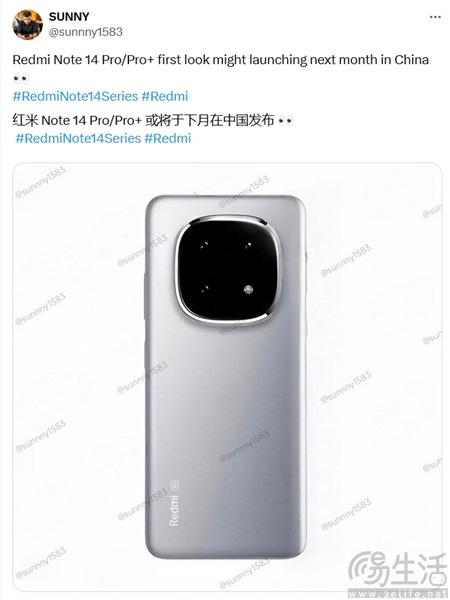450x600 pixels.
Task: Click the top-right camera lens on the phone
Action: coord(249,245)
